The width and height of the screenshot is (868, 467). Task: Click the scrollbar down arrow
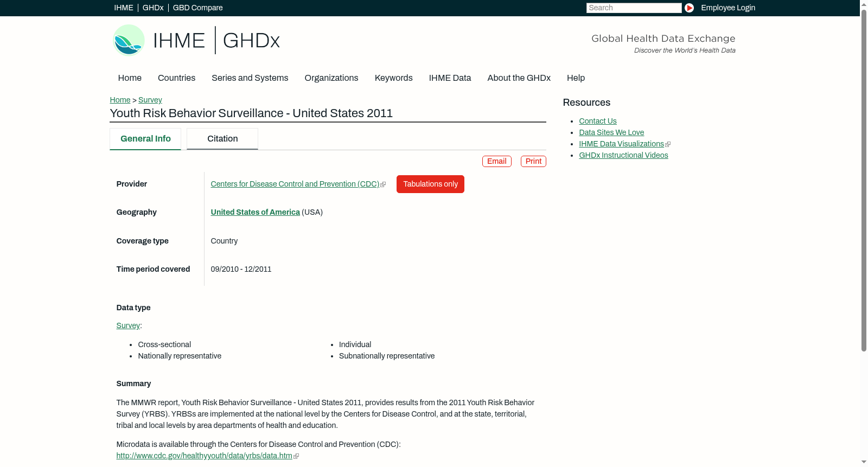864,463
